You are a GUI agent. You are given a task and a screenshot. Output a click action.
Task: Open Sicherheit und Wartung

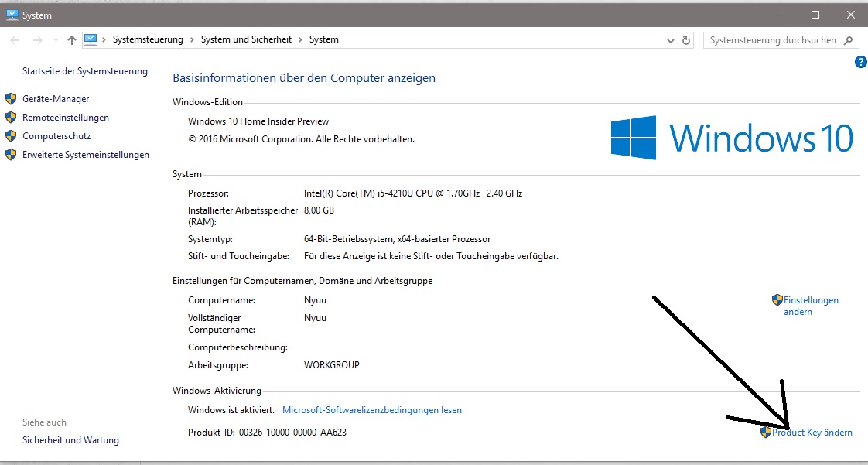[71, 441]
